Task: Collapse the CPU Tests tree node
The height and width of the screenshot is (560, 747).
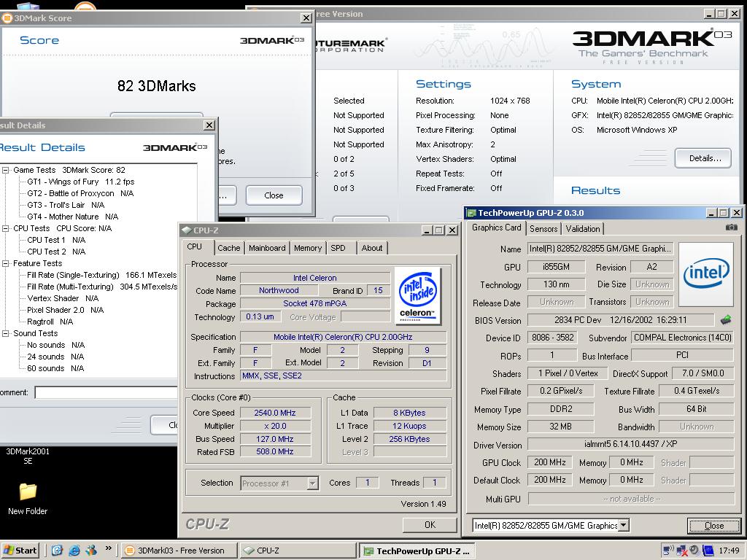Action: 6,228
